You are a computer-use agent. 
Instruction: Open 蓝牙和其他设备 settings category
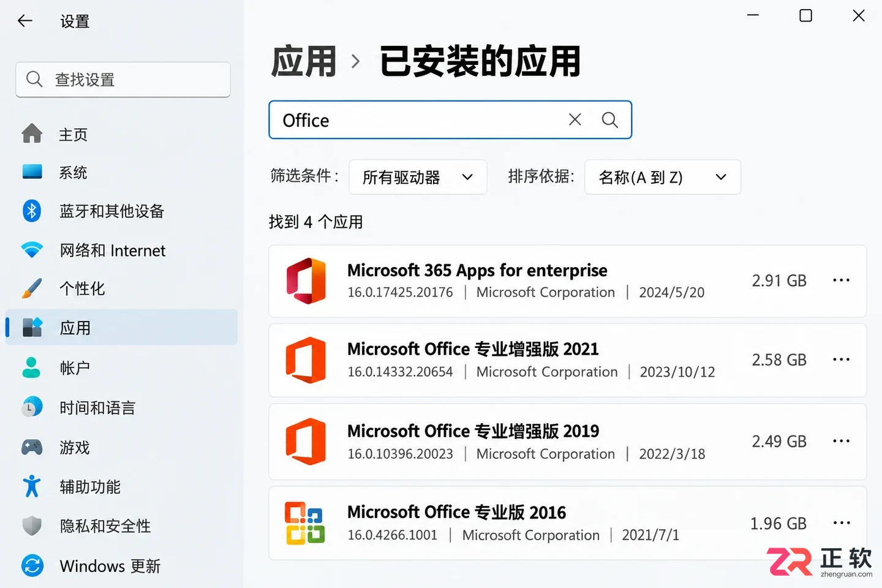121,211
